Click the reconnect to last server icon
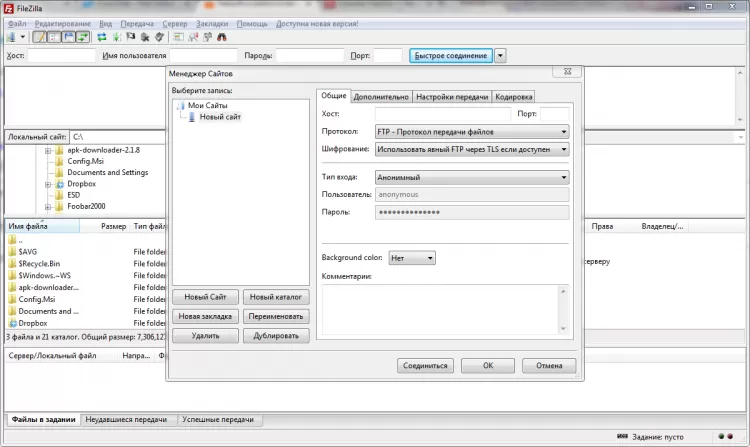 (159, 37)
